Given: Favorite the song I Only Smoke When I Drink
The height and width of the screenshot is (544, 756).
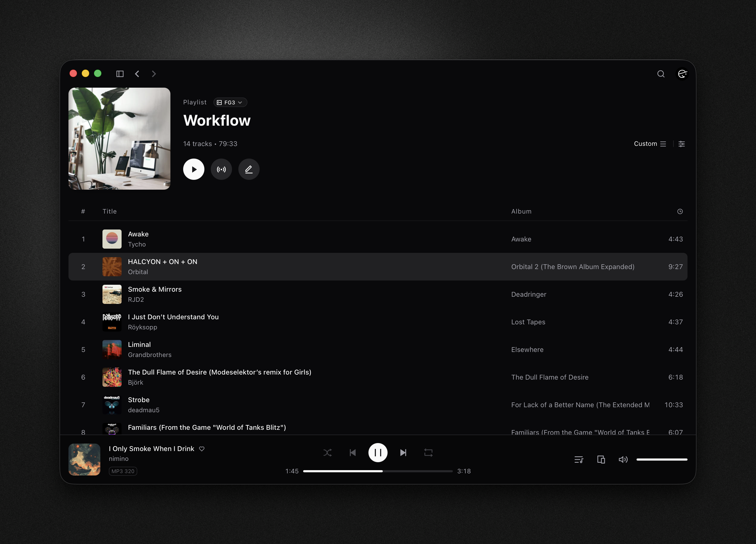Looking at the screenshot, I should (x=202, y=449).
